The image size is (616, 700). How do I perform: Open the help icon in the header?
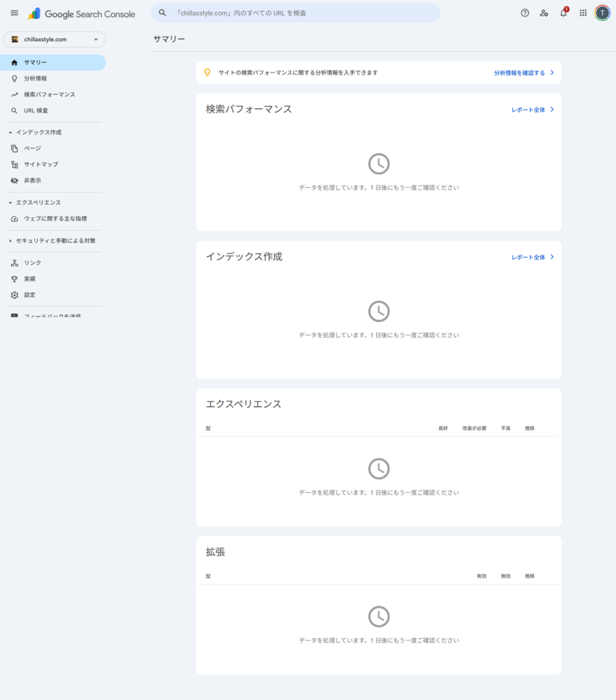(x=524, y=12)
